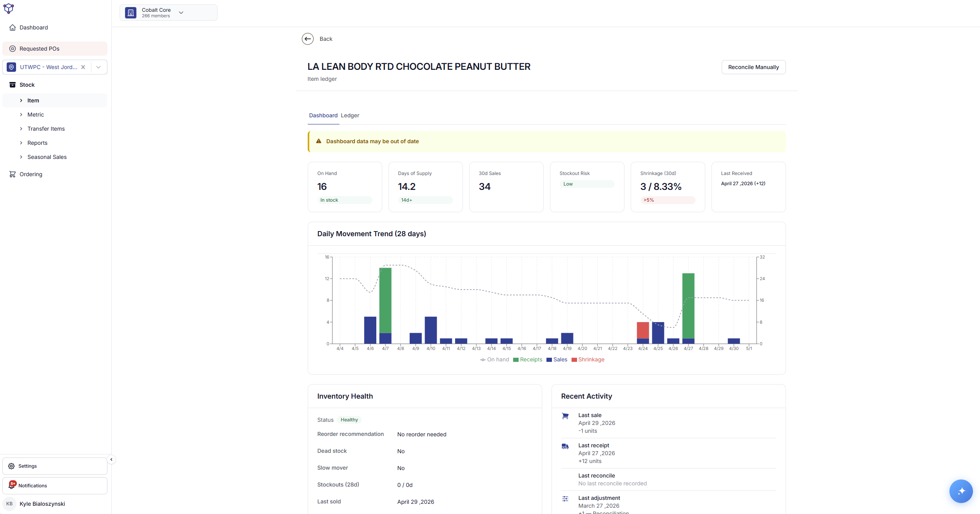This screenshot has width=980, height=514.
Task: Click the Cobalt Core organization building icon
Action: pos(131,13)
